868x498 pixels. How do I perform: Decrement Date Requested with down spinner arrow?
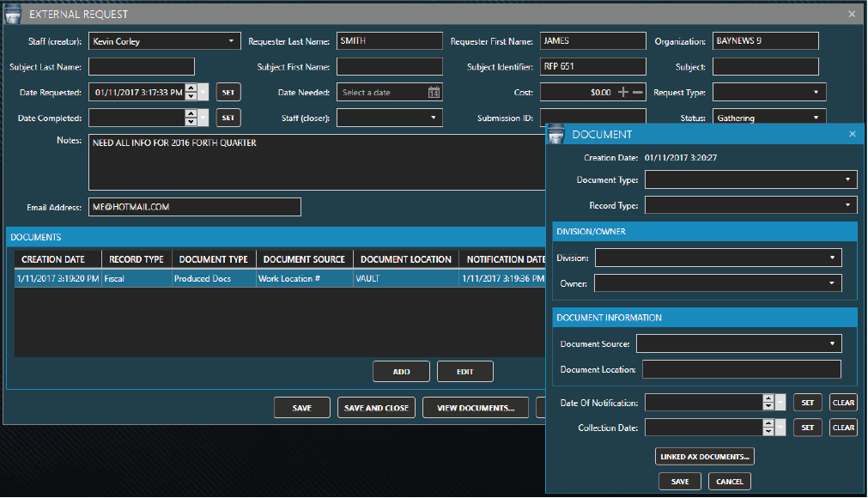coord(191,96)
